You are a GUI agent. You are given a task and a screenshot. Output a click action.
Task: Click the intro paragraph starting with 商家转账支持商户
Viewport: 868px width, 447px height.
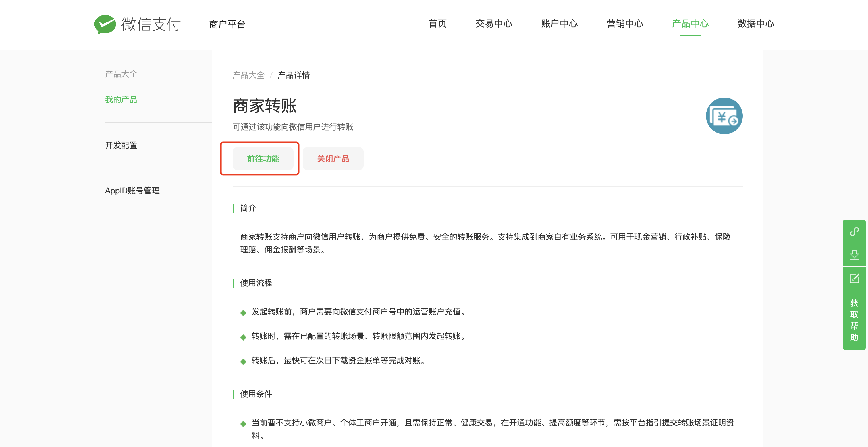(x=485, y=243)
